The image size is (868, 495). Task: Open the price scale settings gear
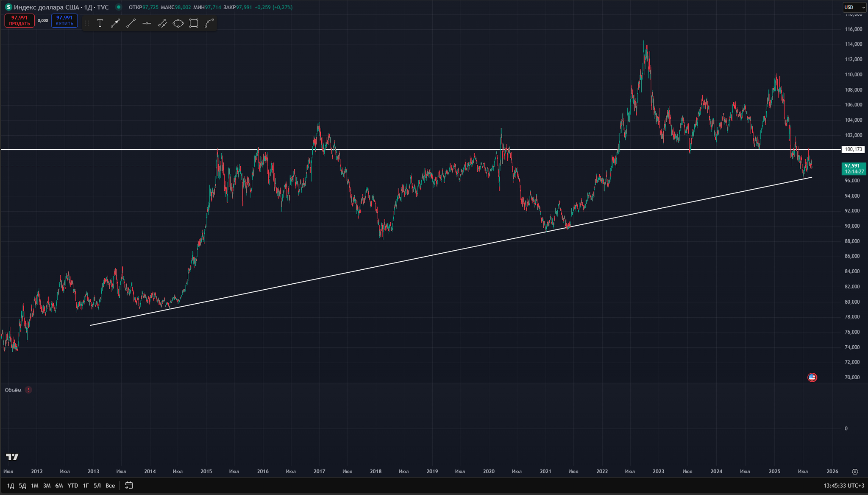(855, 471)
